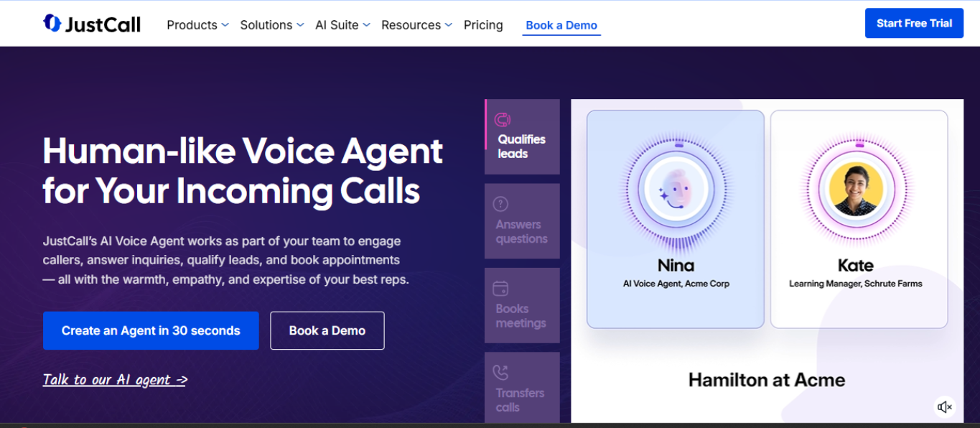Click the Qualifies leads magnet icon
This screenshot has height=428, width=980.
[x=503, y=119]
